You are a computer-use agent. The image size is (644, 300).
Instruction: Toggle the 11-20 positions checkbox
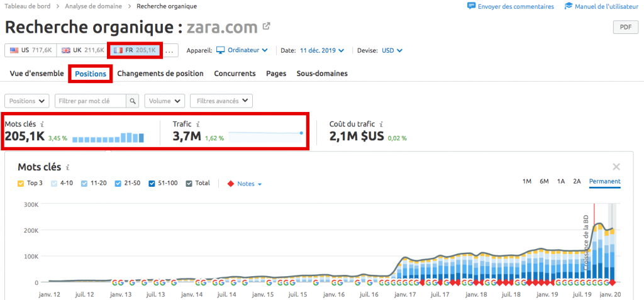tap(84, 184)
